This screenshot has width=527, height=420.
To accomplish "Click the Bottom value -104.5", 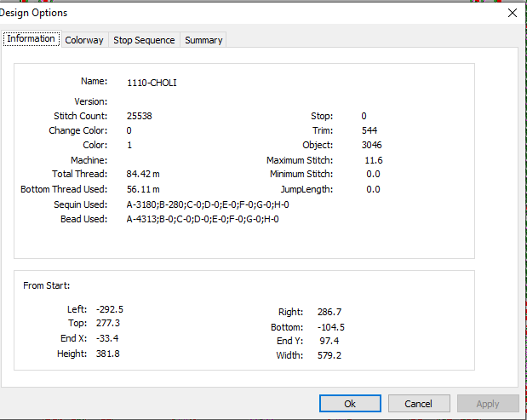I will click(331, 327).
